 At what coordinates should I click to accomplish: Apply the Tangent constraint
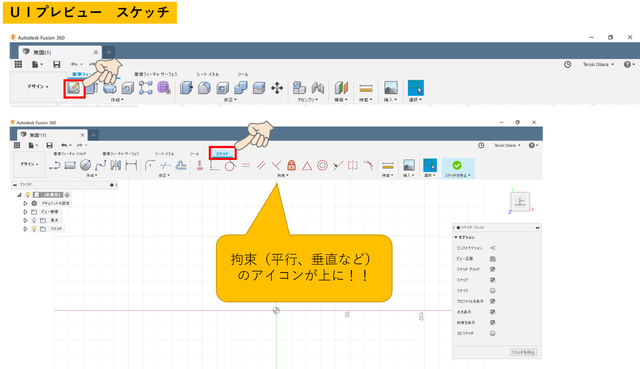[230, 165]
